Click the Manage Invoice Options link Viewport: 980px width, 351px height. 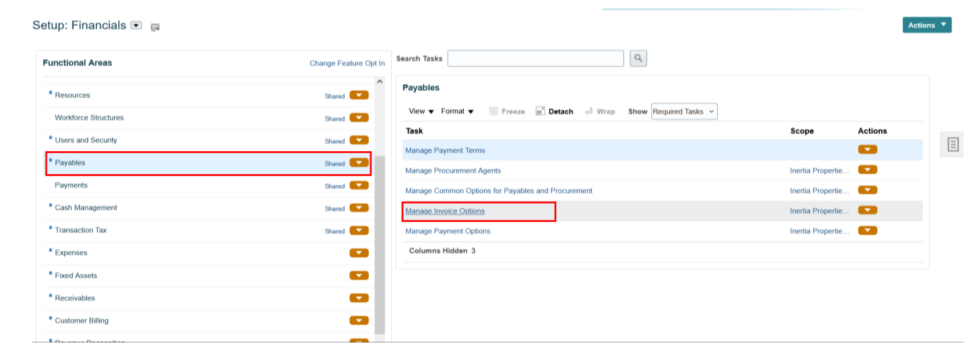coord(445,211)
